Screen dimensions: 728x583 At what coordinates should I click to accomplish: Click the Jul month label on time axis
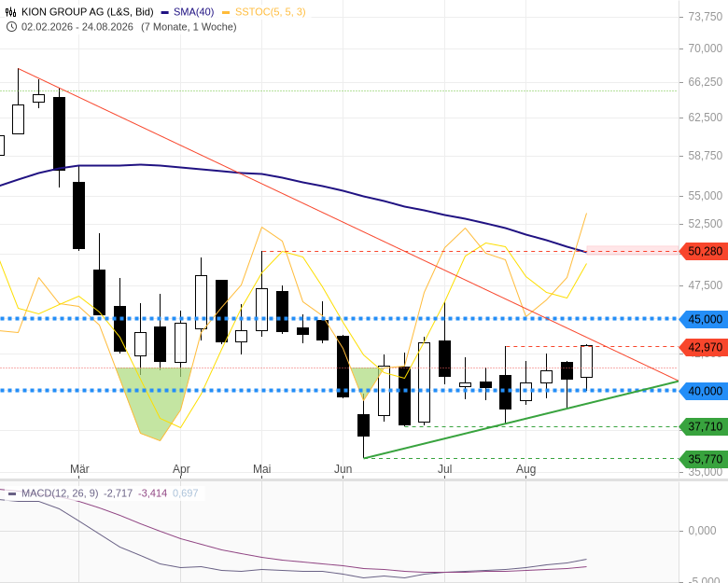pos(445,469)
